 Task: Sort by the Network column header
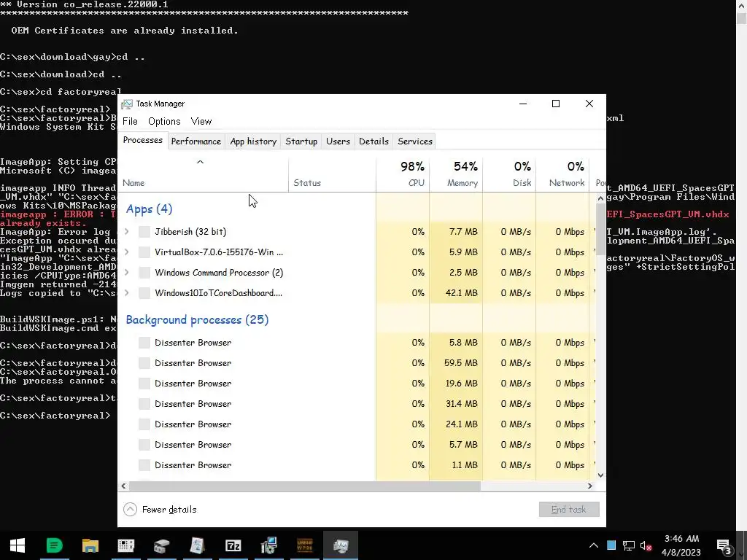[562, 174]
